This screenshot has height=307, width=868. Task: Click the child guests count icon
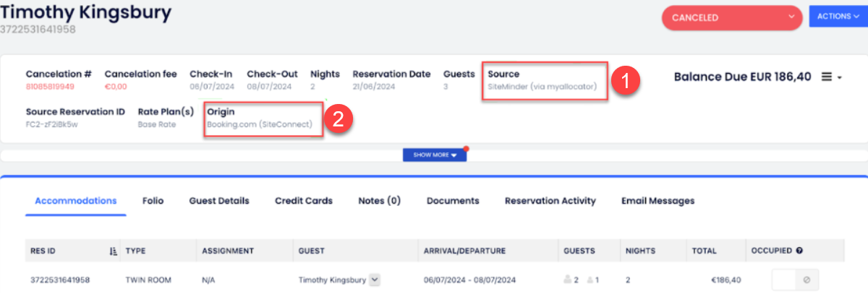tap(590, 280)
